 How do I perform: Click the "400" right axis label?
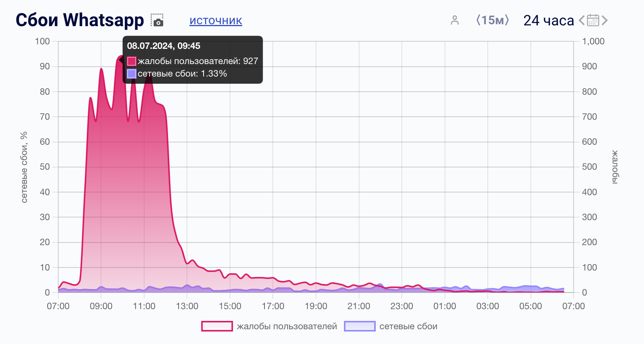(x=590, y=192)
